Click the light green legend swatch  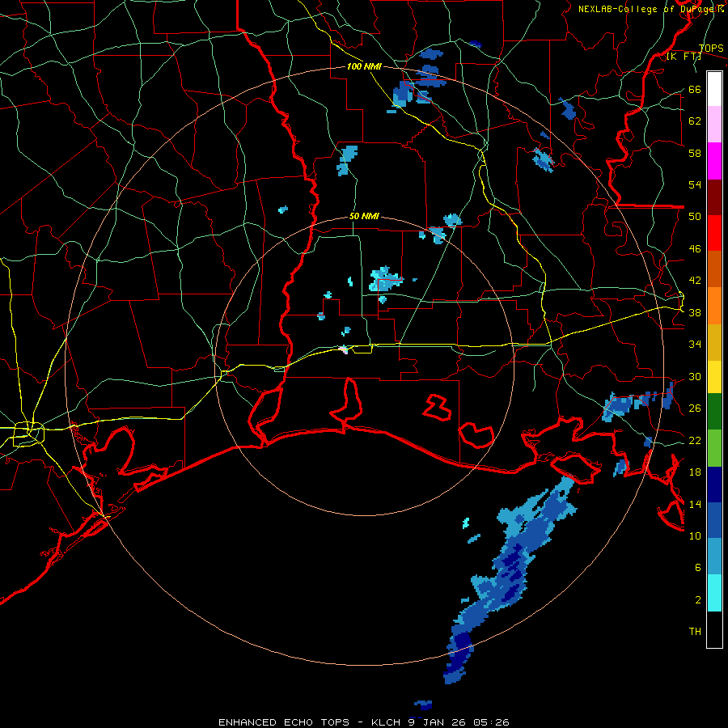click(714, 448)
